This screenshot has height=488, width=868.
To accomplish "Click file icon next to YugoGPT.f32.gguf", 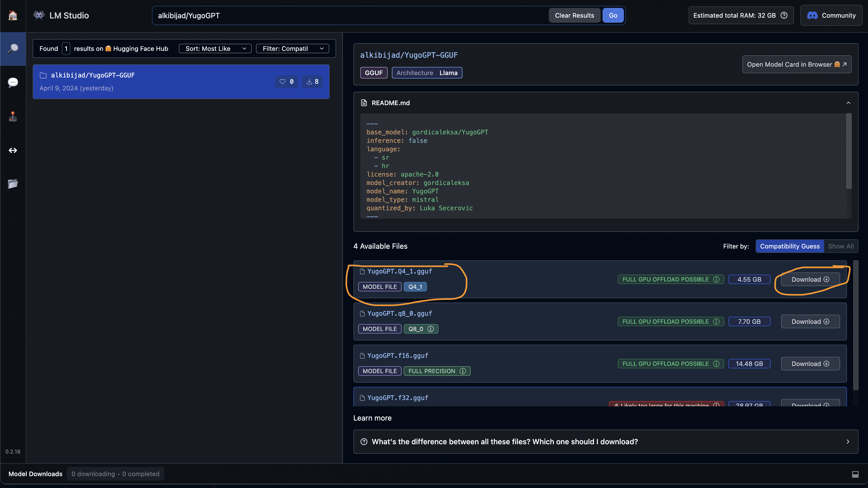I will (362, 398).
